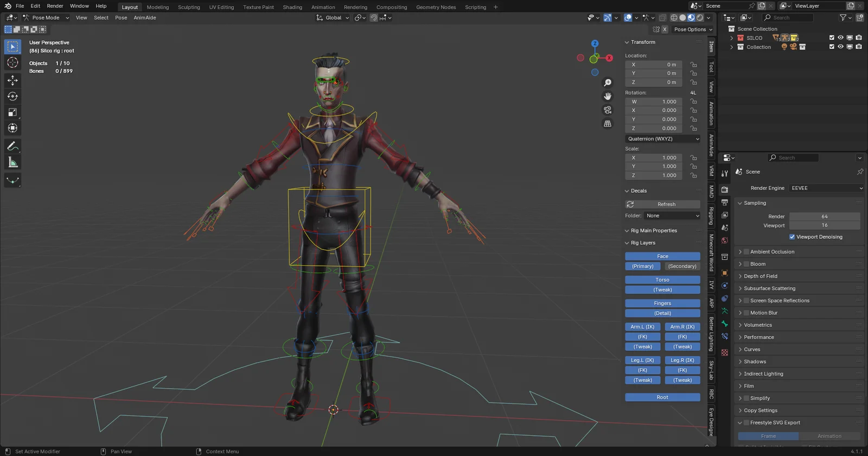868x456 pixels.
Task: Enable Simplify checkbox
Action: tap(746, 398)
